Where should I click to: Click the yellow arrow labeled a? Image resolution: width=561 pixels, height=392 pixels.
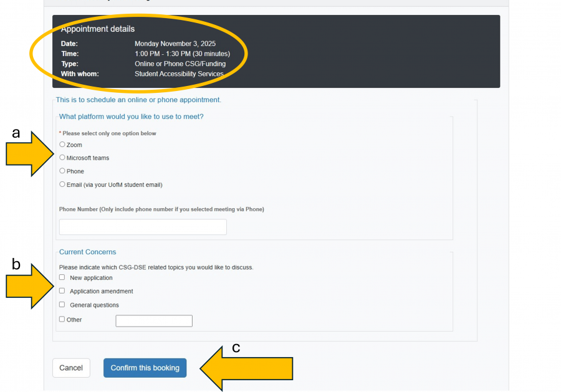coord(31,154)
